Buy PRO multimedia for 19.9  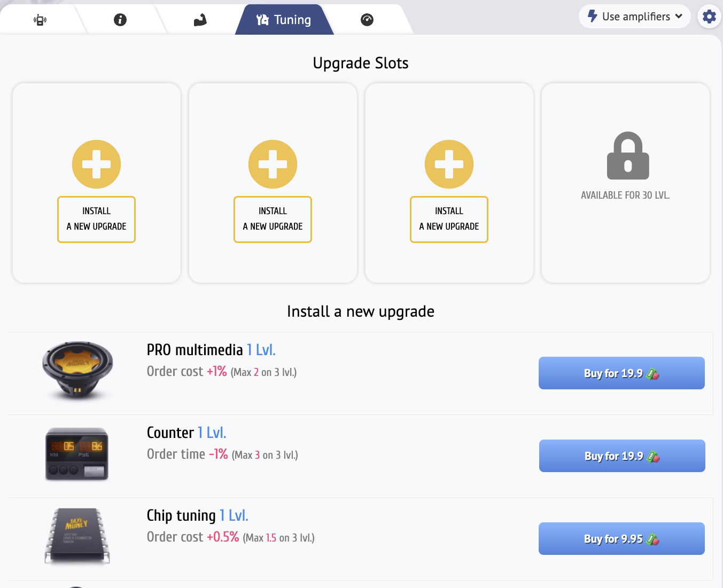click(621, 373)
